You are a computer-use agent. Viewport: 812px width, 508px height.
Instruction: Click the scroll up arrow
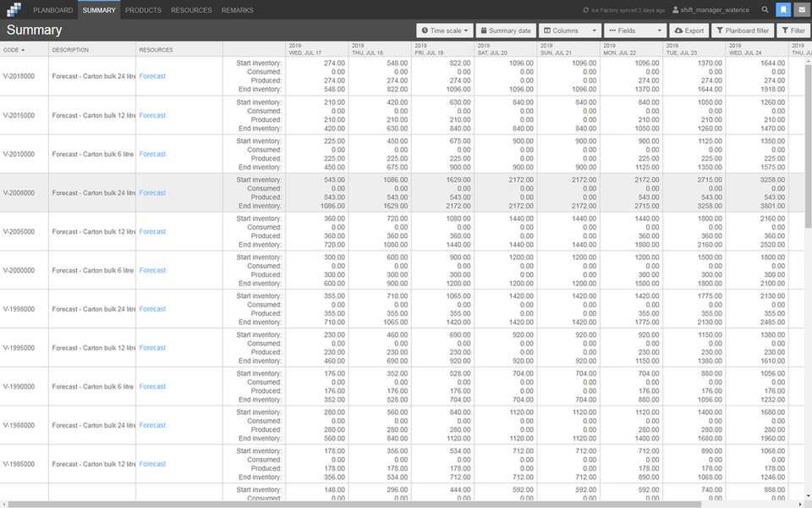(808, 61)
